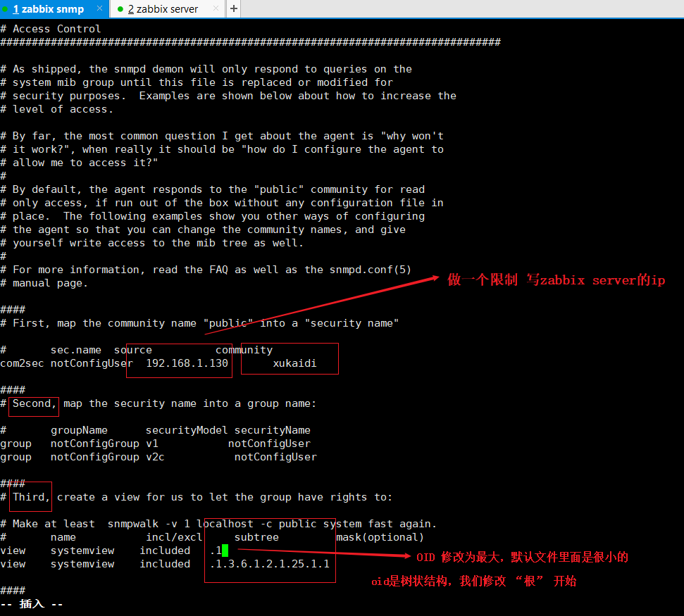This screenshot has width=684, height=616.
Task: Click the 'incl/excl' column header
Action: tap(174, 537)
